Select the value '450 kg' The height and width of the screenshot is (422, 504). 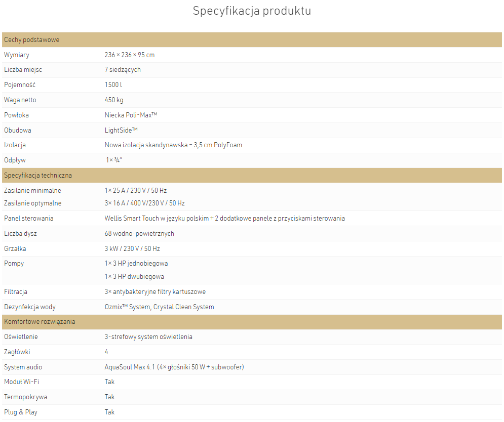(x=114, y=100)
